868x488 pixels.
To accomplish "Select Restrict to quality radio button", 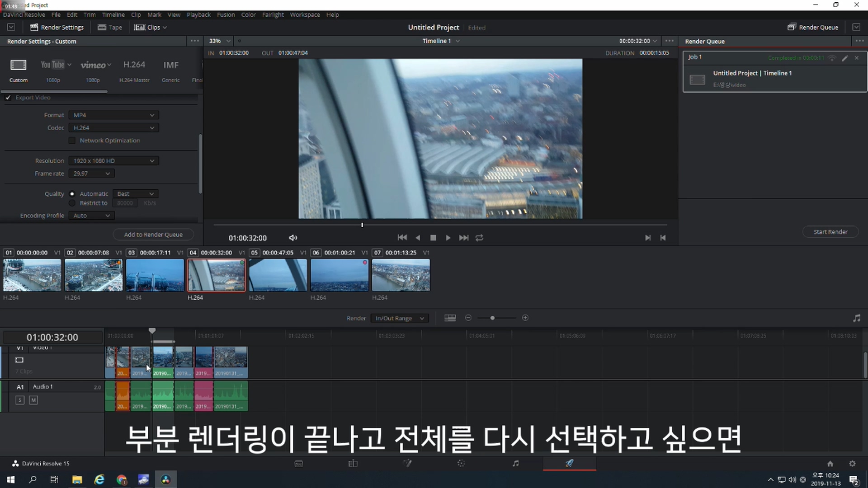I will tap(72, 203).
